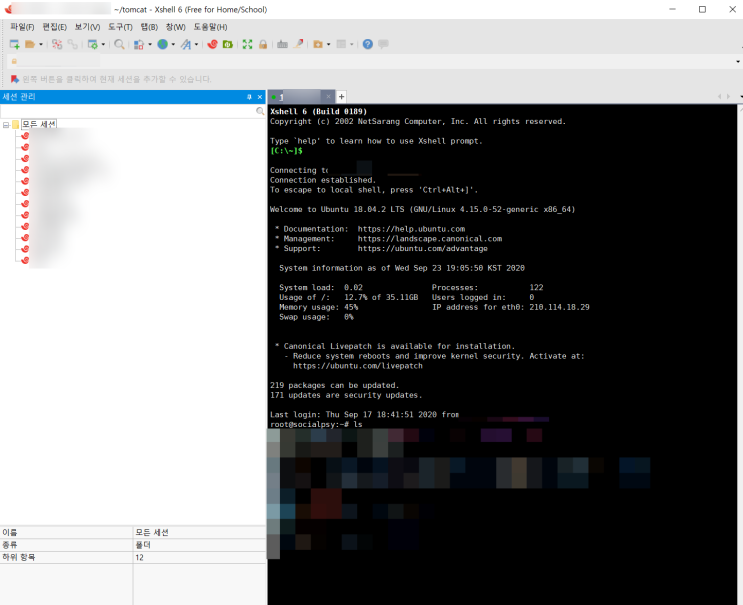Click the Lock Screen padlock icon
Screen dimensions: 743x605
(263, 44)
